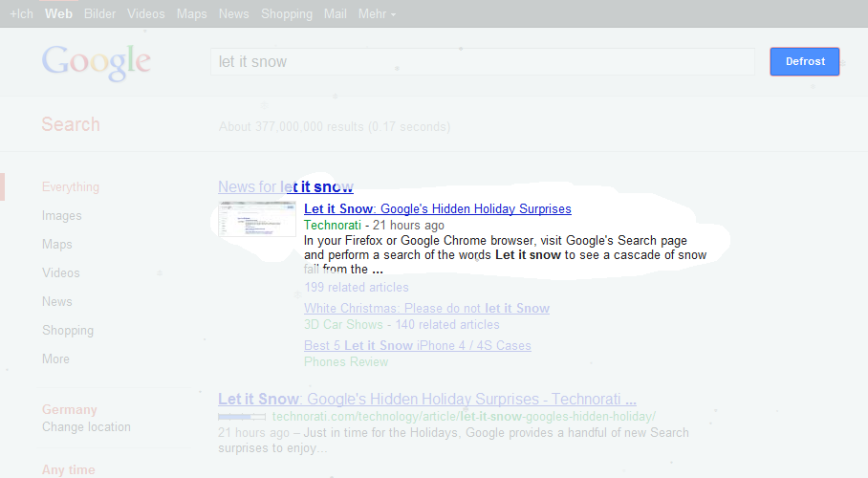This screenshot has width=868, height=478.
Task: Select Maps in the top navigation bar
Action: (191, 14)
